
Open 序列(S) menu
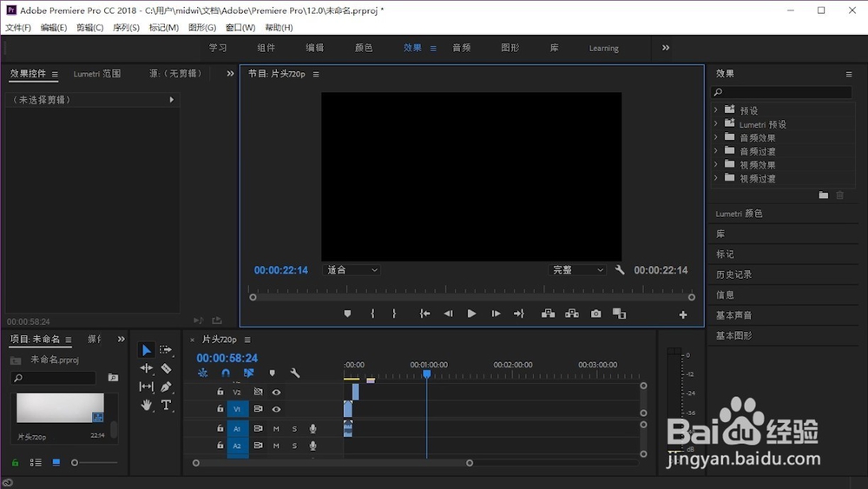126,28
